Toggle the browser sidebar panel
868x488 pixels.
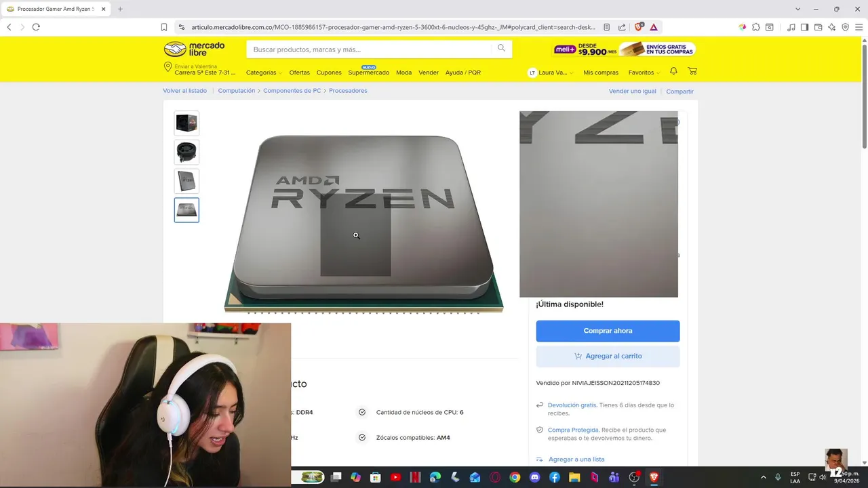tap(804, 27)
